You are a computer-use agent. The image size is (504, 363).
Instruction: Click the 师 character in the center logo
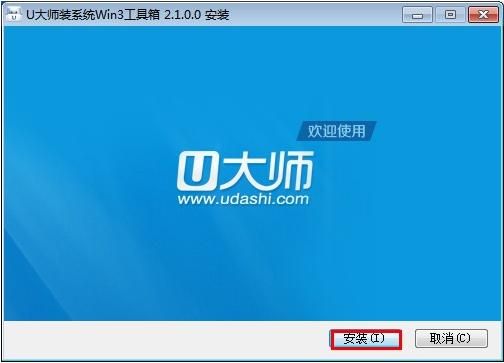(x=288, y=171)
